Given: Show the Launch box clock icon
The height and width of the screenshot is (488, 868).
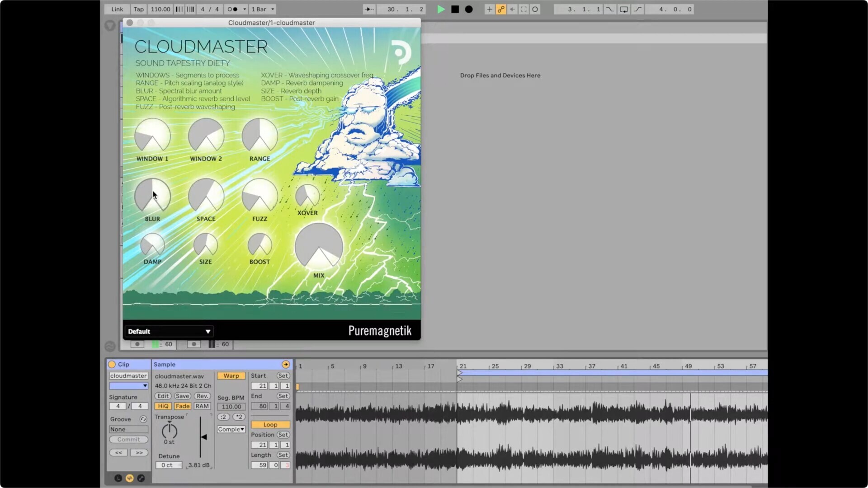Looking at the screenshot, I should [x=118, y=478].
